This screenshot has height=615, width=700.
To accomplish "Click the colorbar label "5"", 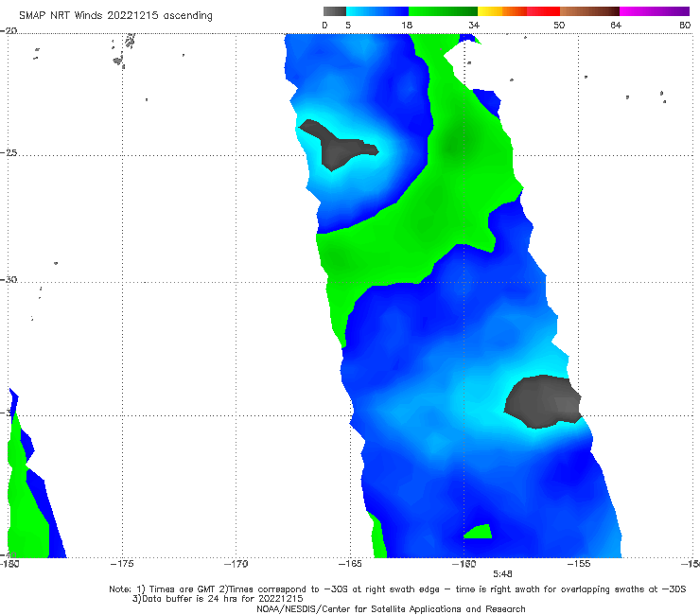I will point(348,26).
